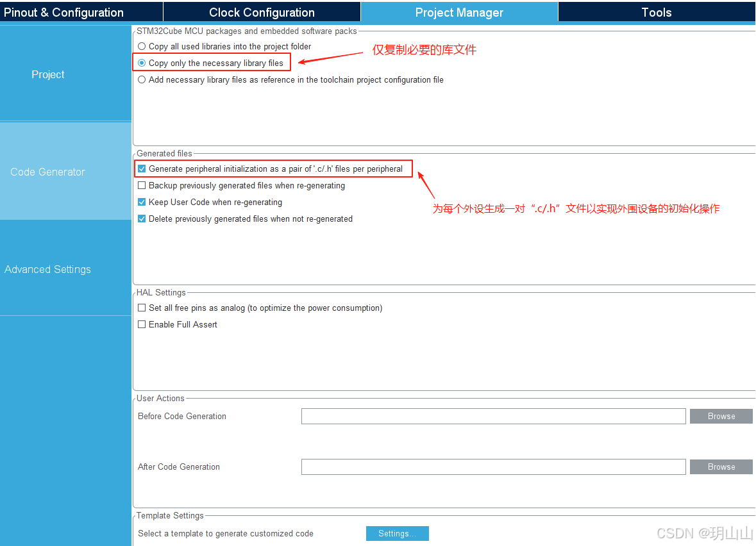This screenshot has width=756, height=546.
Task: Select 'Copy all used libraries into the project folder'
Action: (x=141, y=46)
